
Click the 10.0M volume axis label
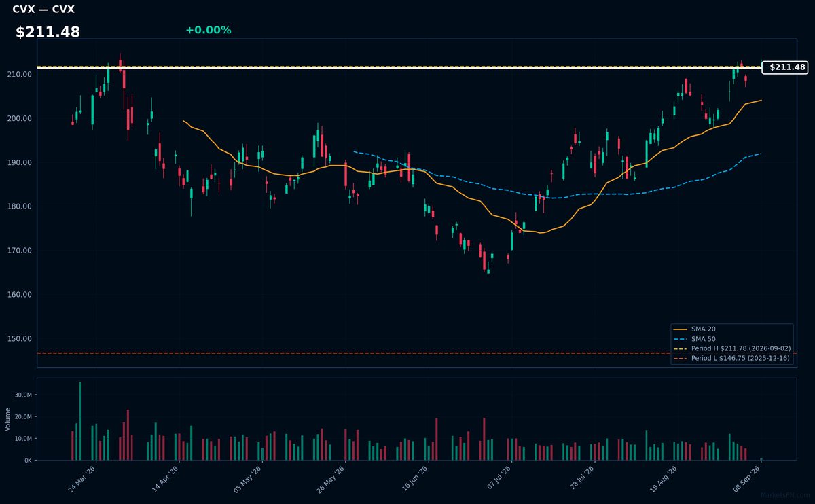point(24,438)
